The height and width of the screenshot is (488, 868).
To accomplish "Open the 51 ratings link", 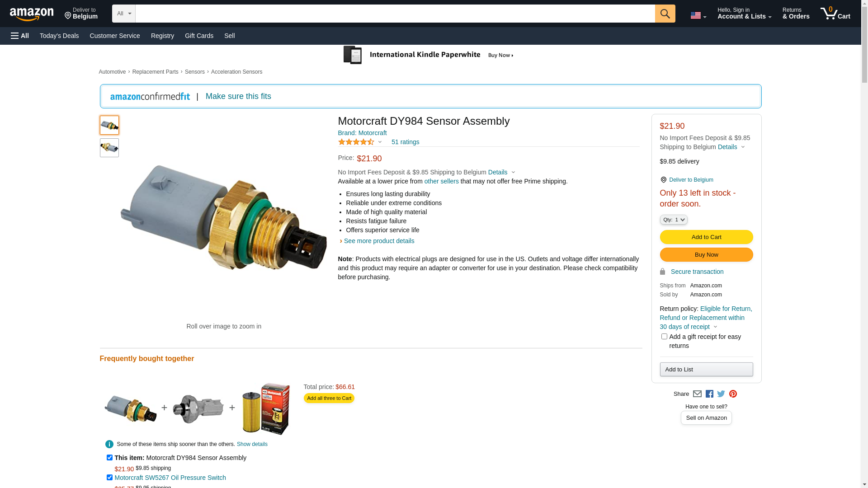I will click(405, 142).
